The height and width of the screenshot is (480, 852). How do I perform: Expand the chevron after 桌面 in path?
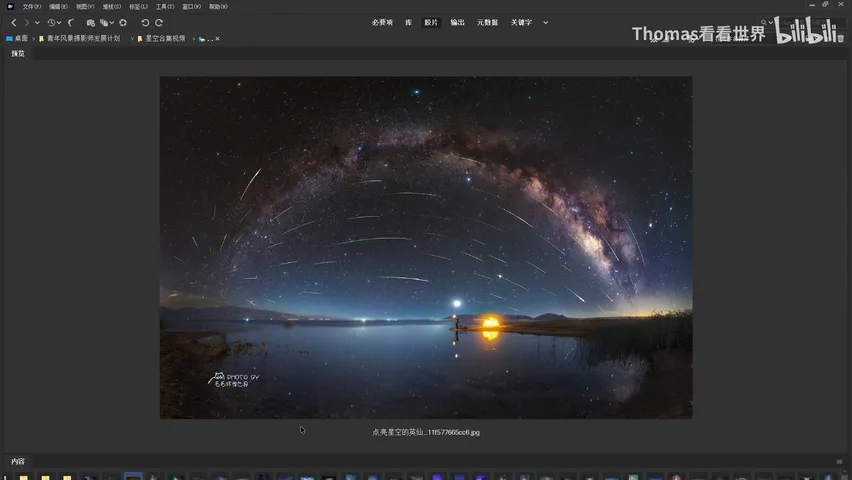coord(33,39)
